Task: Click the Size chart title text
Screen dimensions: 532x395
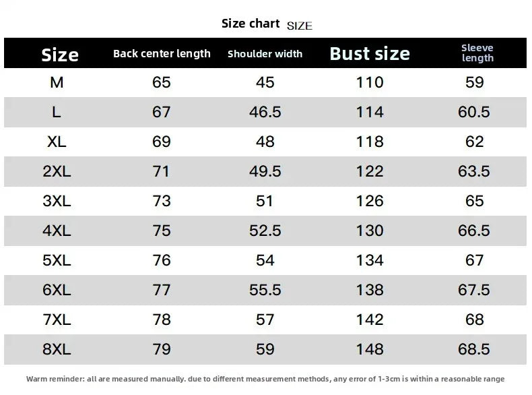Action: point(251,24)
